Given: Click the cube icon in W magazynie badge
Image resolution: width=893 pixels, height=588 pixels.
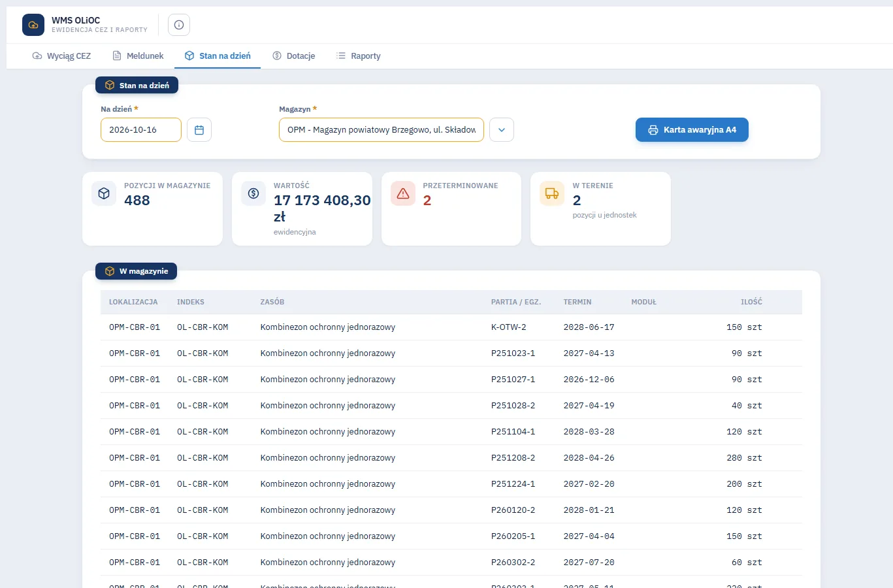Looking at the screenshot, I should tap(110, 271).
